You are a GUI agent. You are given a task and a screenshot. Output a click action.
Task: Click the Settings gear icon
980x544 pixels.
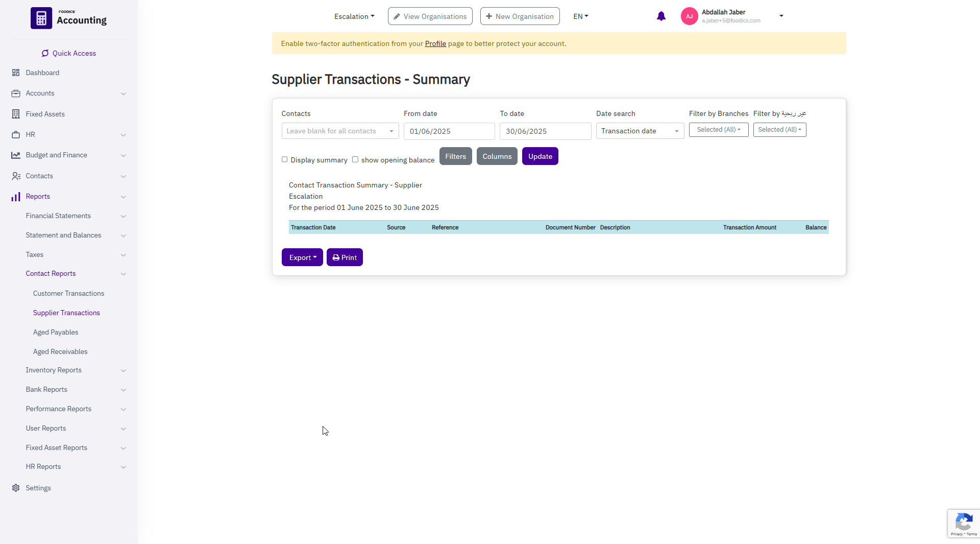16,488
